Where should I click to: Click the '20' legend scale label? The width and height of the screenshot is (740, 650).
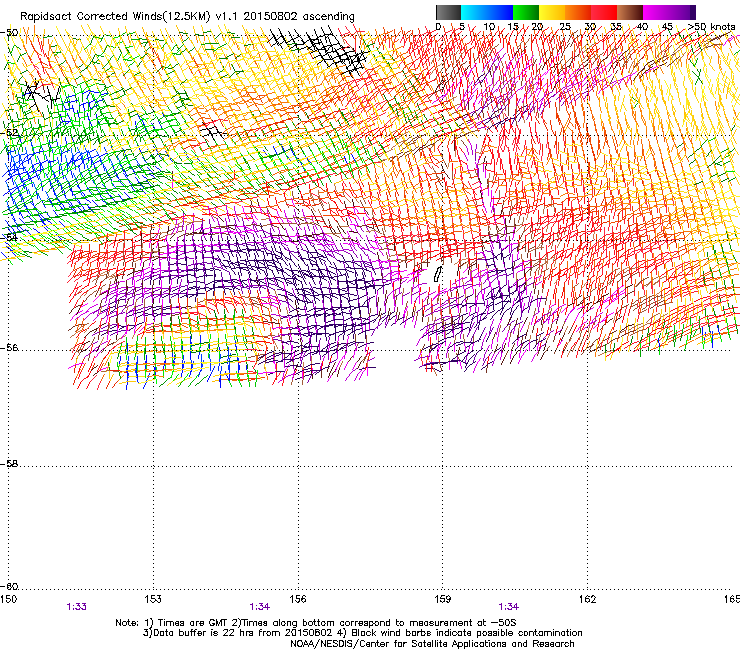(x=537, y=27)
